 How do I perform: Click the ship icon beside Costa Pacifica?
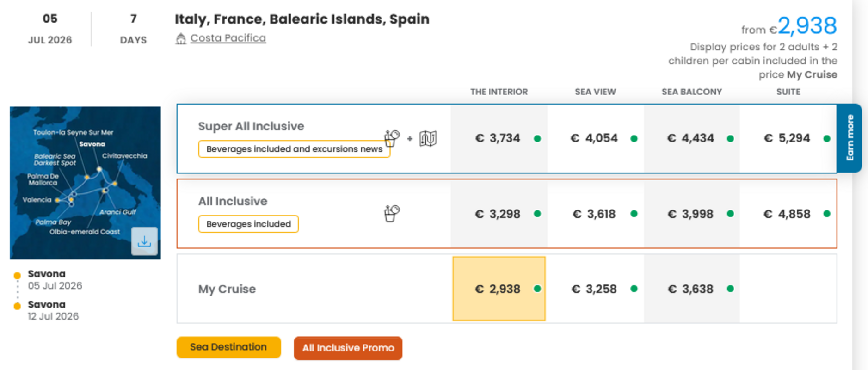coord(181,38)
